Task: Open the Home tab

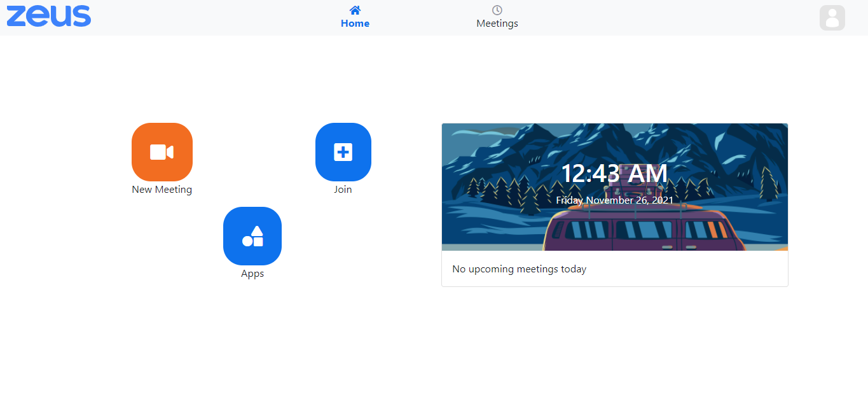Action: 355,17
